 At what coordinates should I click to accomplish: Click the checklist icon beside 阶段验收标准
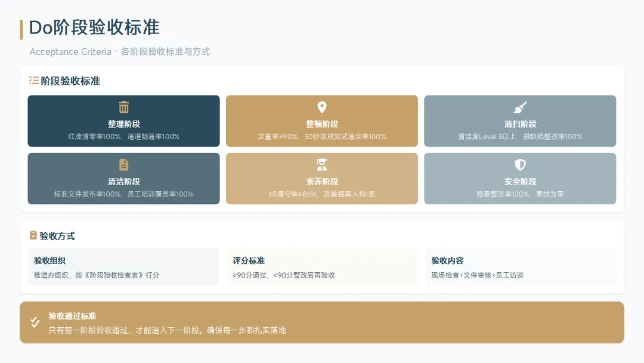pos(33,81)
